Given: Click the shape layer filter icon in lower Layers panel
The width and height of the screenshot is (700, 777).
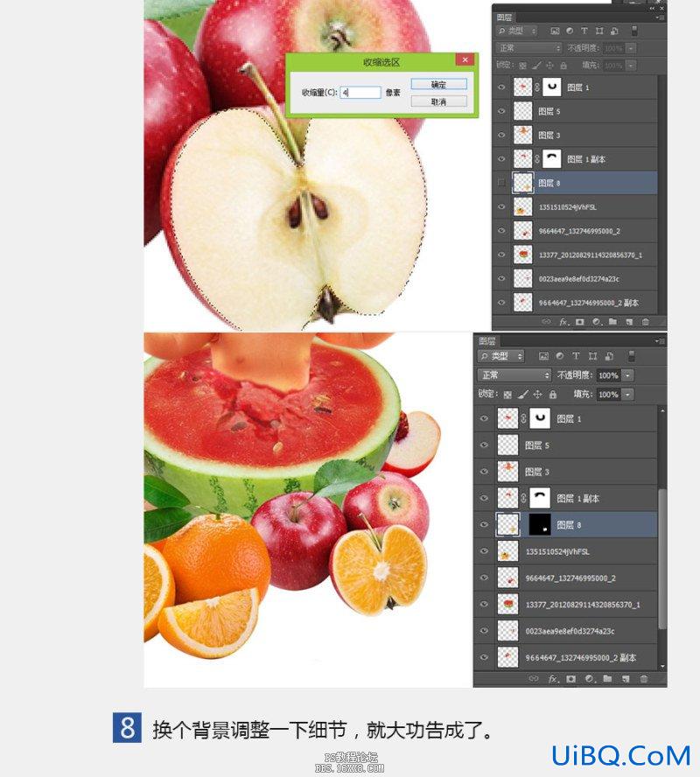Looking at the screenshot, I should point(592,356).
